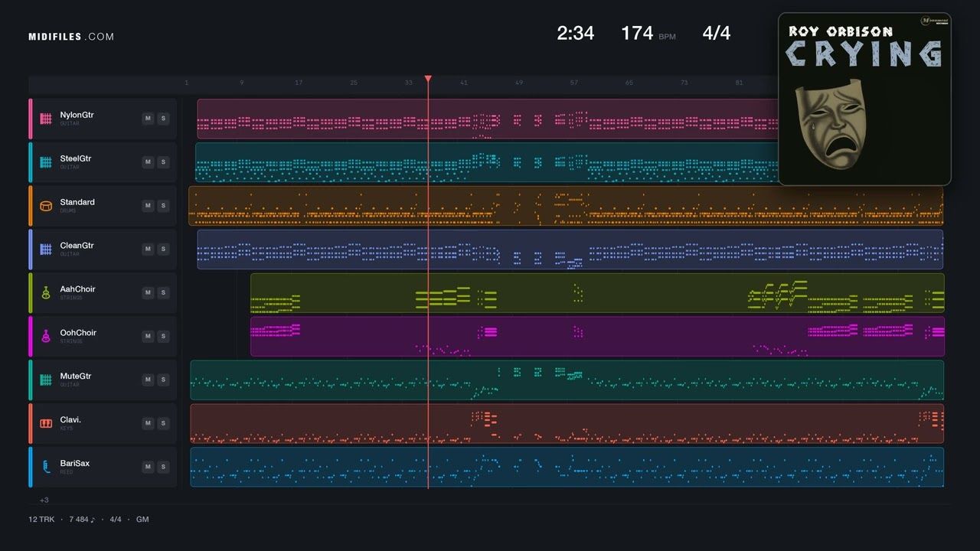
Task: Click the 174 BPM tempo value
Action: pos(637,33)
